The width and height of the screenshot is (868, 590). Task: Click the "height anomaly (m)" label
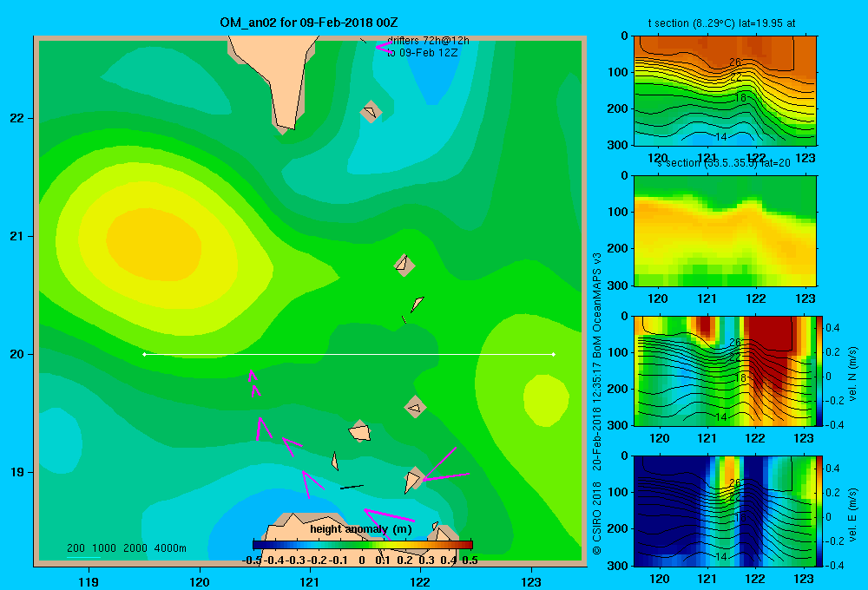click(361, 529)
